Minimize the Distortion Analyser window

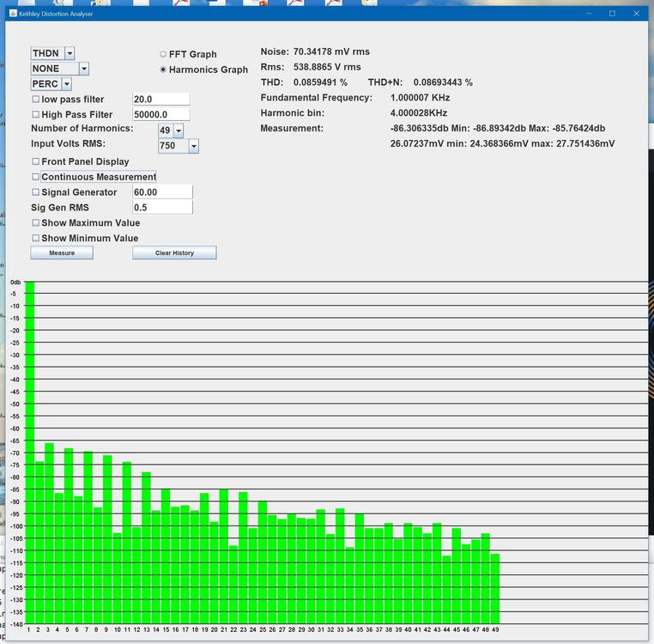click(589, 14)
